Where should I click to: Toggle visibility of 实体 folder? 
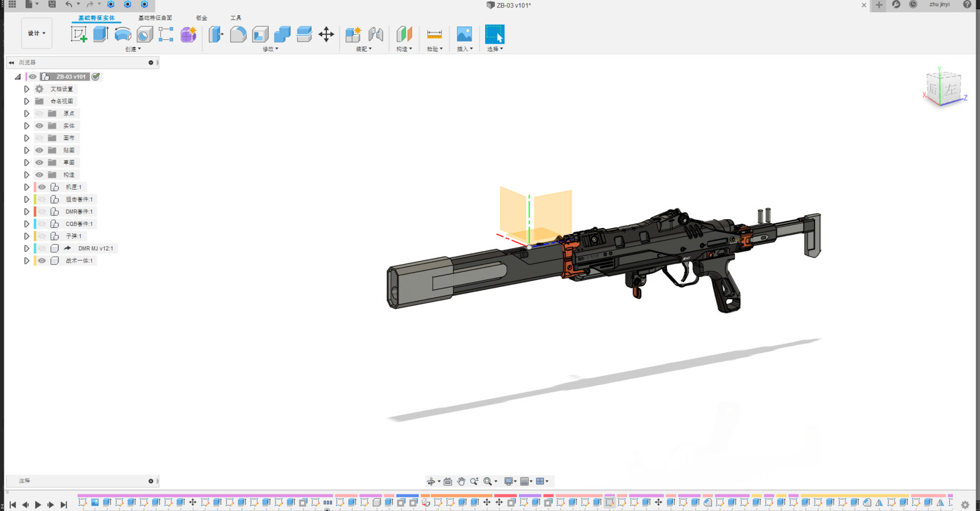[39, 126]
